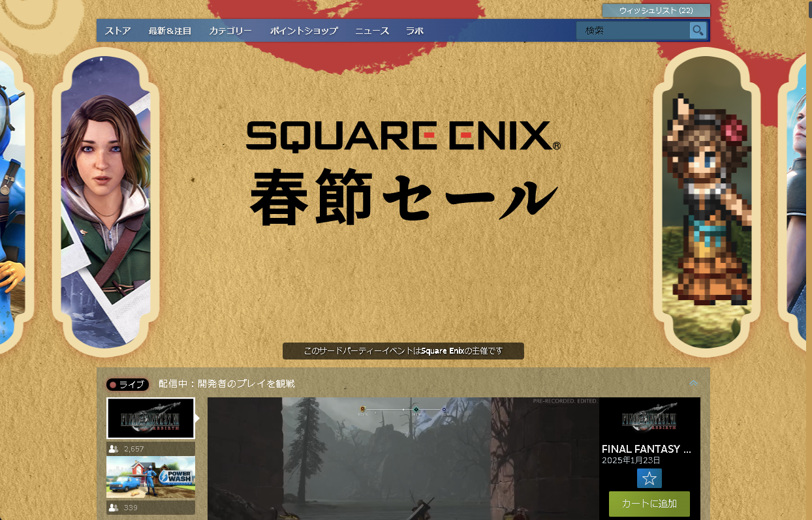Screen dimensions: 812x520
Task: Click viewer icon beside 2,657
Action: pyautogui.click(x=114, y=449)
